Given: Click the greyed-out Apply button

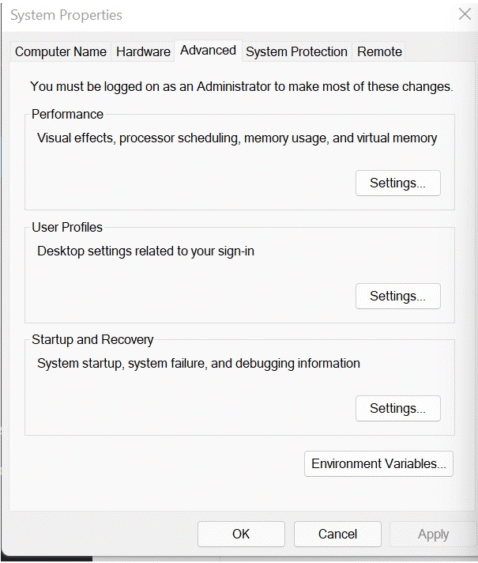Looking at the screenshot, I should click(x=433, y=534).
